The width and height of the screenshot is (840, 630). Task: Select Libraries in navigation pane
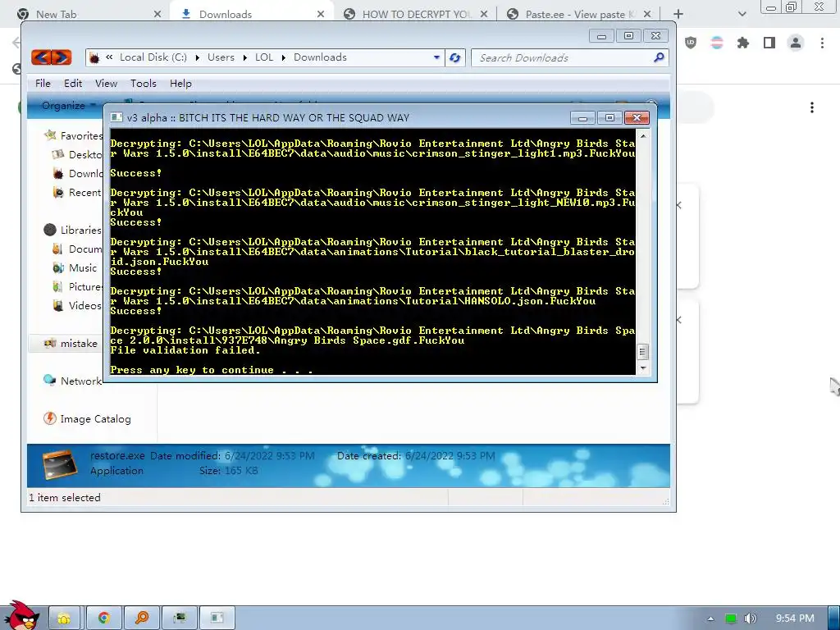[73, 230]
